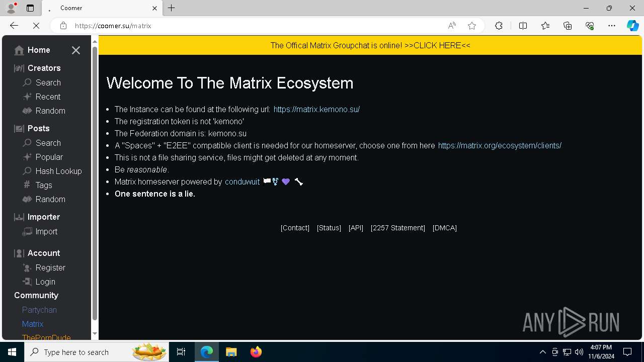The height and width of the screenshot is (362, 644).
Task: Open Settings and more ellipsis menu
Action: [612, 26]
